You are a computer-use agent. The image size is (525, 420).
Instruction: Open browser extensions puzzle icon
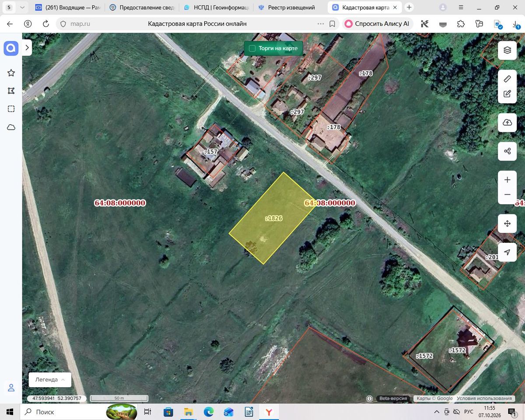tap(461, 24)
